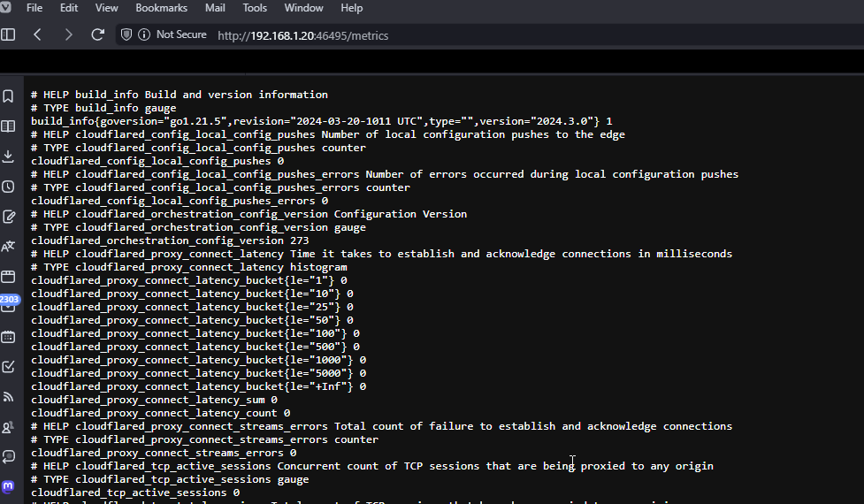The height and width of the screenshot is (504, 864).
Task: Open the Mail menu
Action: click(215, 8)
